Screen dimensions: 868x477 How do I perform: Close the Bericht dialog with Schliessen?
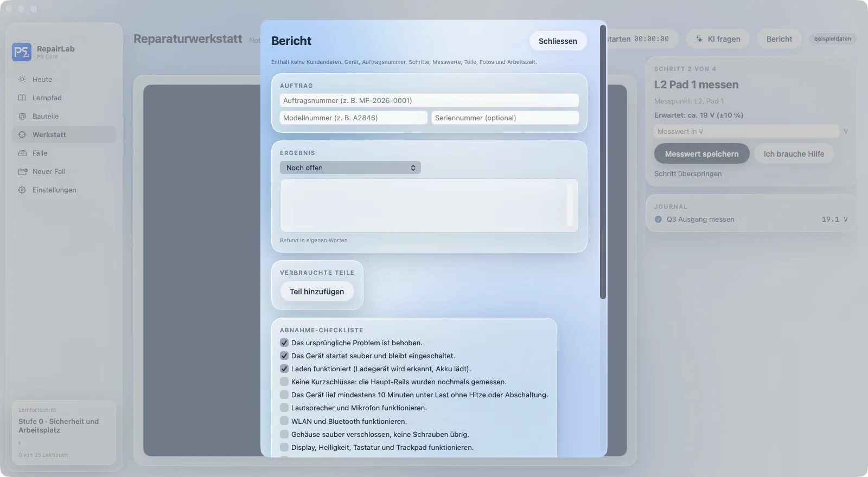point(558,41)
